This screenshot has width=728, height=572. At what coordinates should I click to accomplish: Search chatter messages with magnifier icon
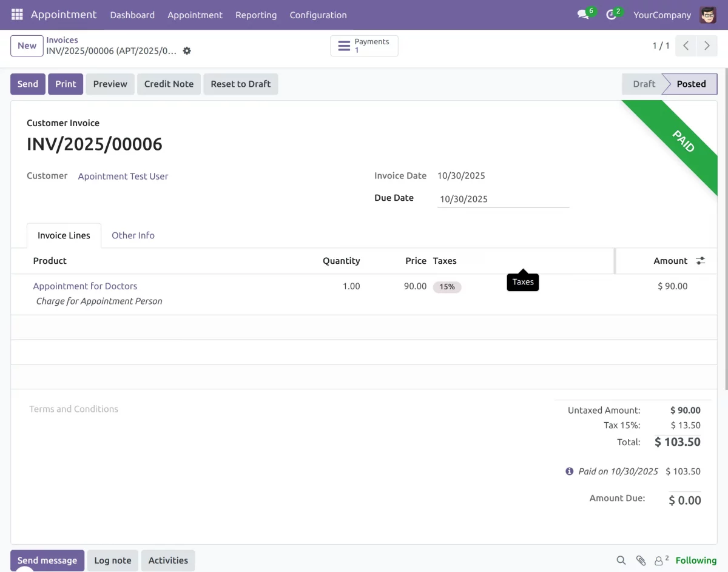[x=621, y=560]
